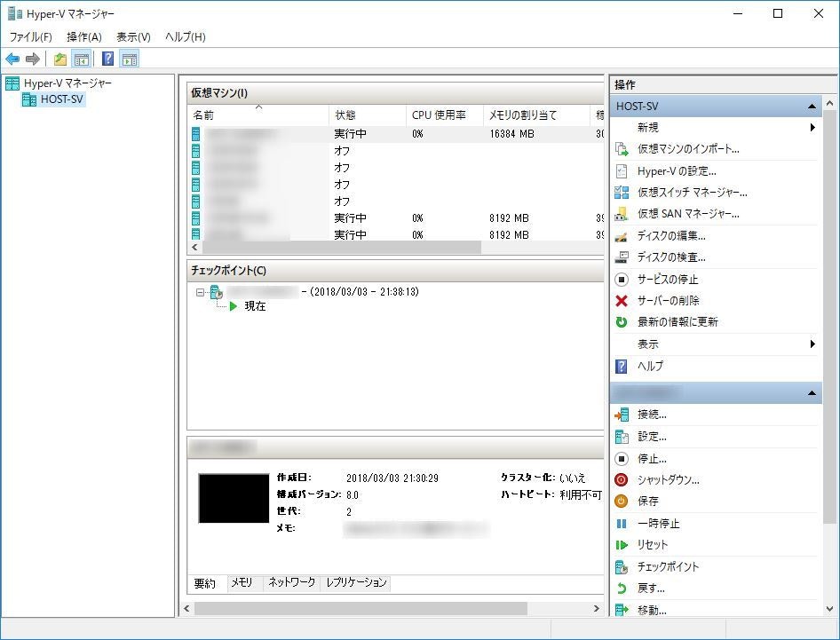Click the CPU 使用率 column header
Screen dimensions: 840x640
(x=444, y=115)
